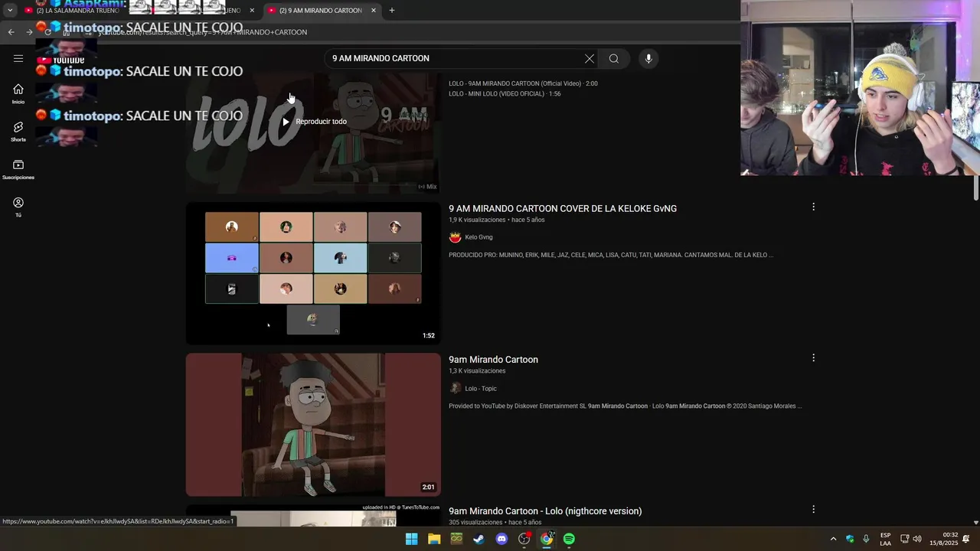
Task: Select the 9 AM MIRANDO CARTOON browser tab
Action: point(320,11)
